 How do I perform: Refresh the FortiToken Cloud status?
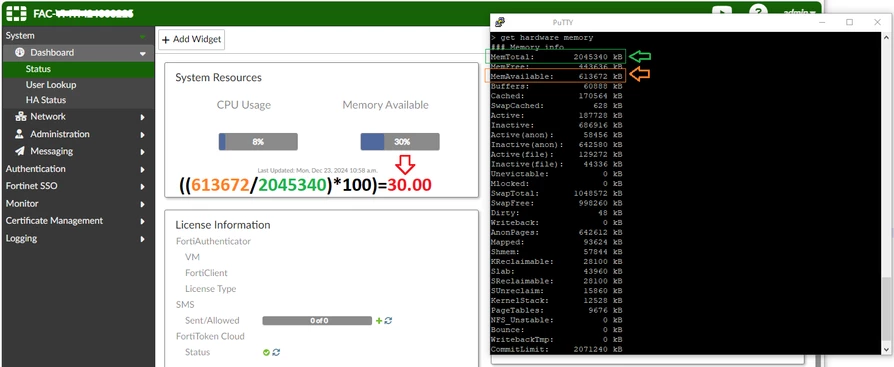(276, 352)
